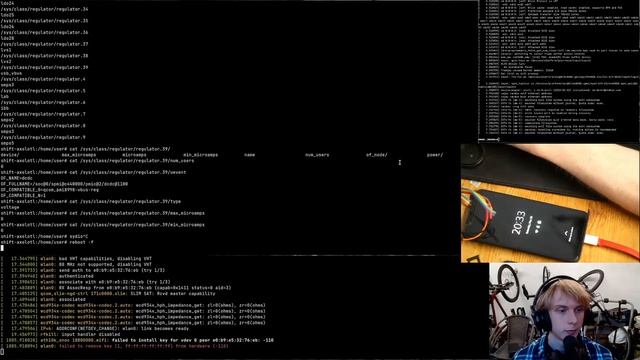This screenshot has height=360, width=640.
Task: Click the kernel log terminal pane at top-right
Action: pyautogui.click(x=559, y=71)
